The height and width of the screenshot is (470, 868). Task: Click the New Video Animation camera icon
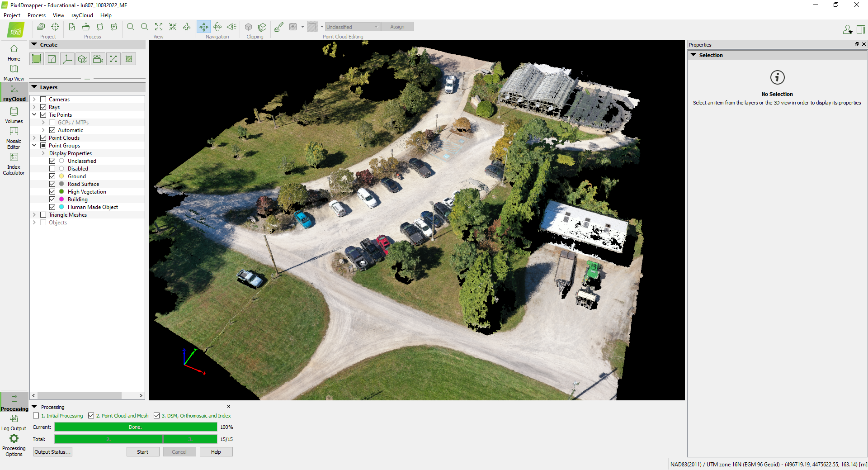point(98,59)
